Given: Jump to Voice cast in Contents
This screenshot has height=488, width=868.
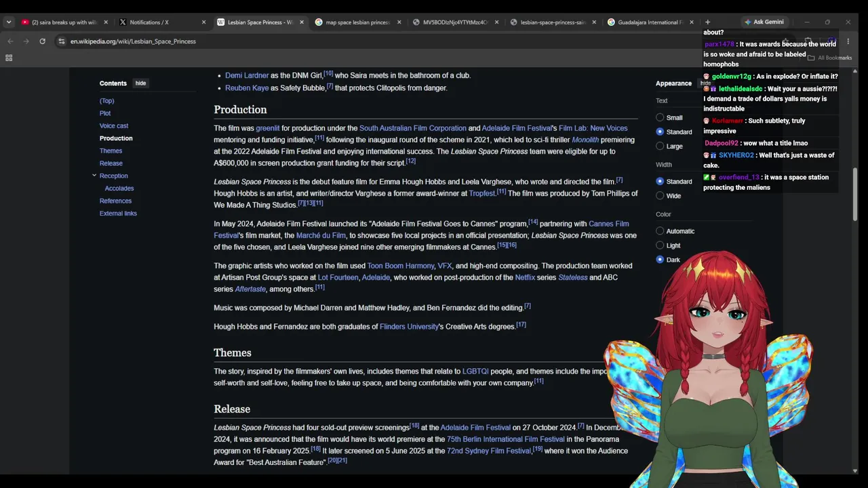Looking at the screenshot, I should (114, 126).
